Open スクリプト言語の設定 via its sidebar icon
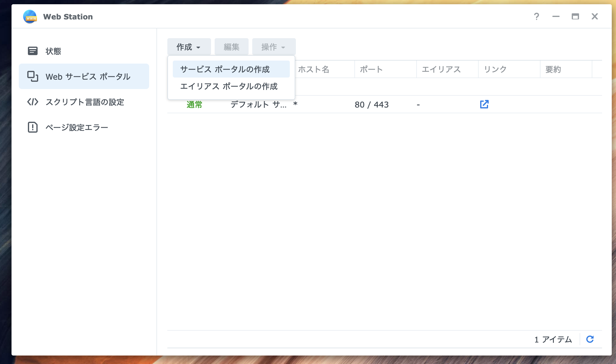 point(32,102)
